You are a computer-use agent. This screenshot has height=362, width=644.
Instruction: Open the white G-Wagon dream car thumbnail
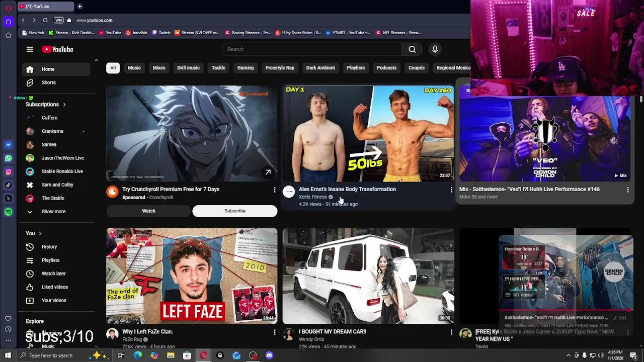[x=368, y=276]
